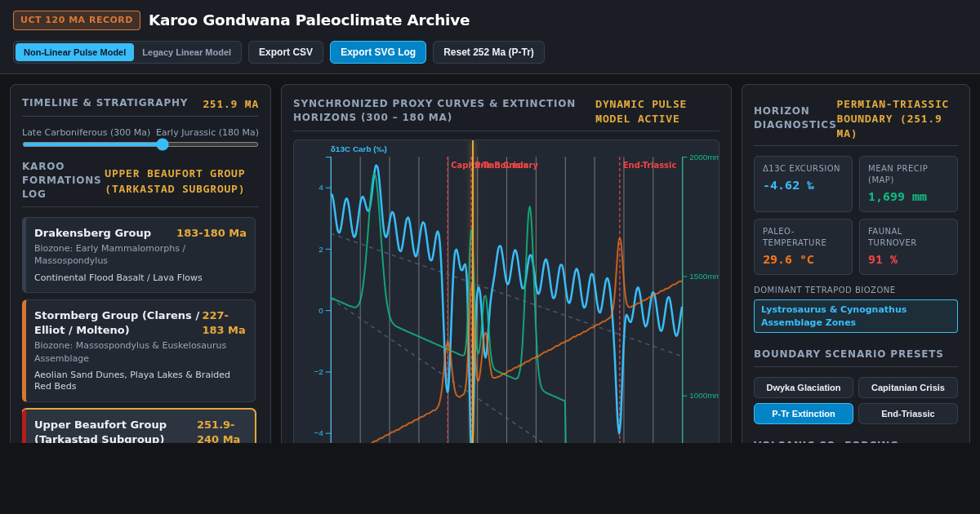Click the Paleo-Temperature value 29.6 °C
The width and height of the screenshot is (980, 514).
pos(788,259)
